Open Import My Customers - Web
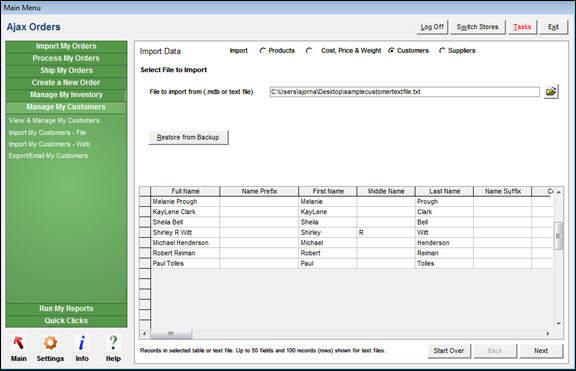The height and width of the screenshot is (371, 576). coord(49,144)
